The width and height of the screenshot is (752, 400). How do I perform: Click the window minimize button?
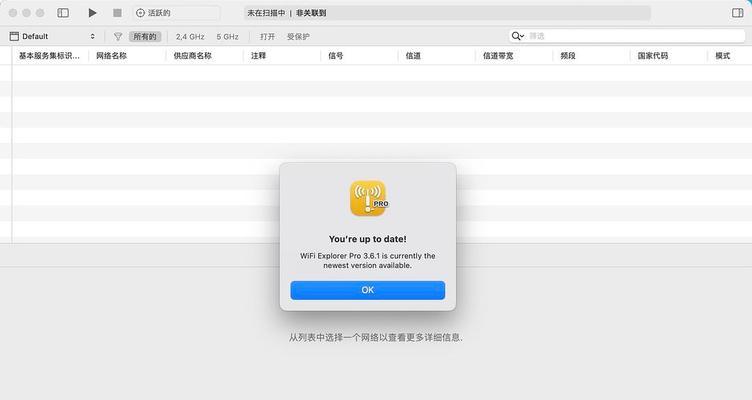pos(27,13)
